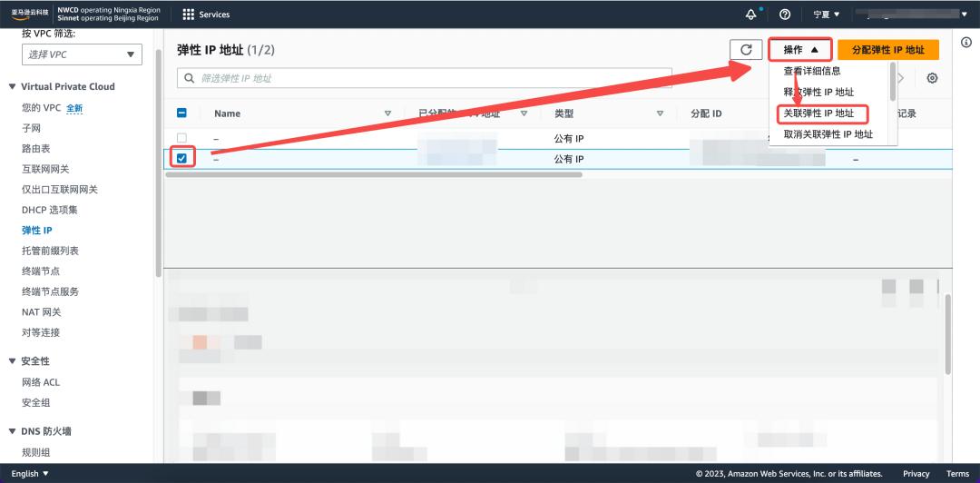Sort by the 类型 column

coord(660,113)
